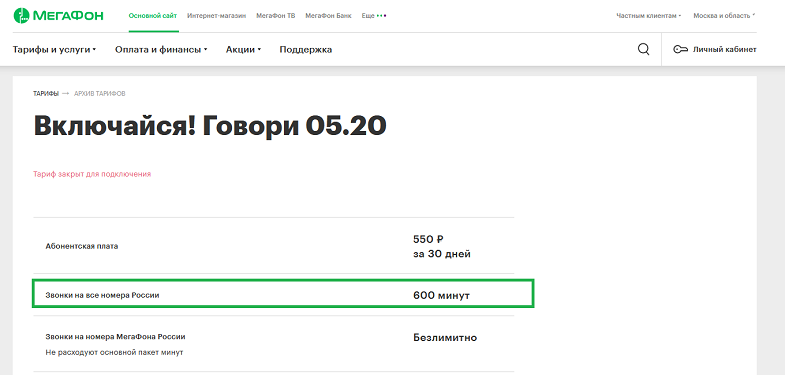
Task: Click the за 30 дней text
Action: point(442,254)
